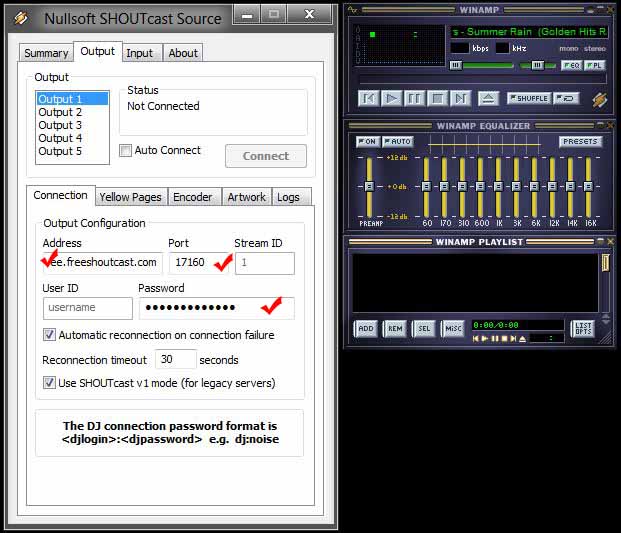Click Playlist REM button

tap(395, 329)
